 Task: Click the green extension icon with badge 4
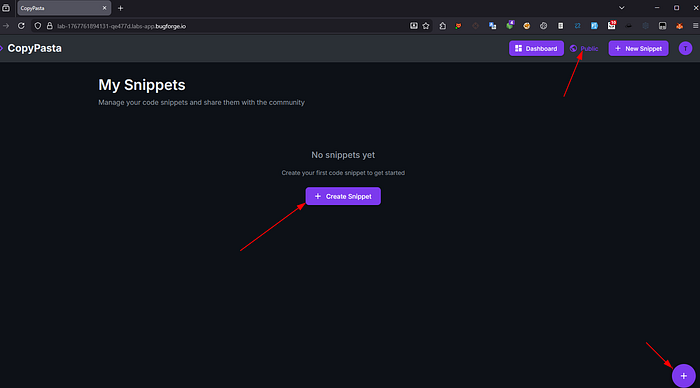tap(509, 25)
